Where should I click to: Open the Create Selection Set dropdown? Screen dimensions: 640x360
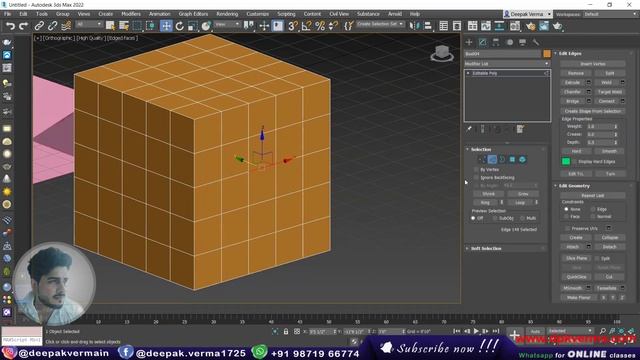click(380, 24)
